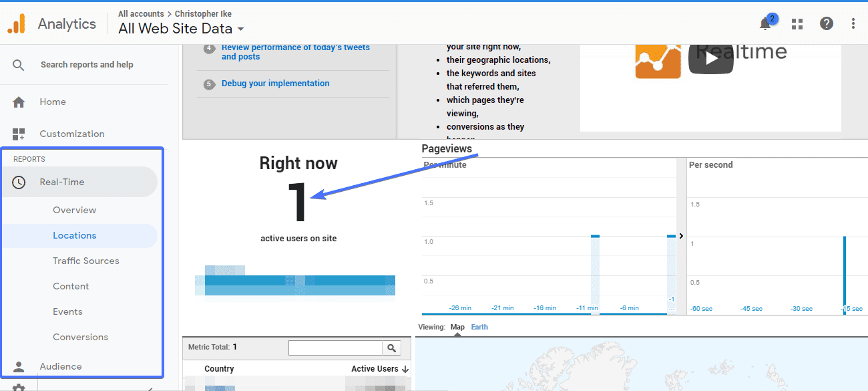Open the Events report
The width and height of the screenshot is (868, 391).
67,311
